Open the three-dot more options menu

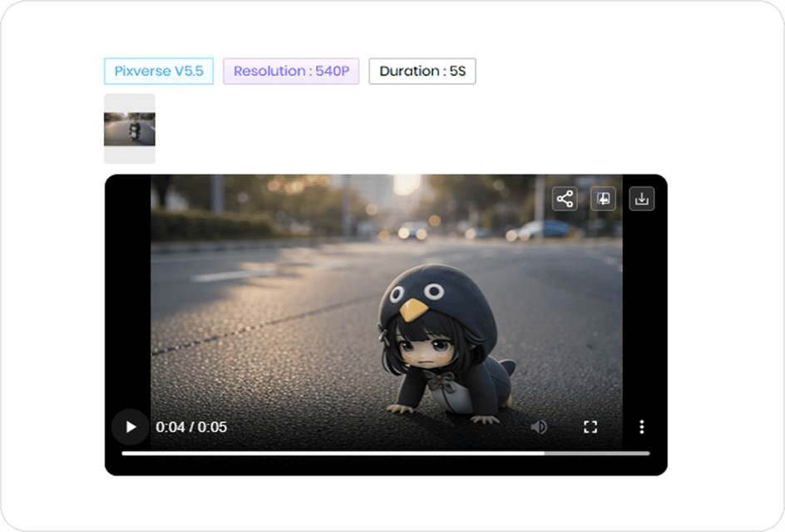tap(641, 426)
